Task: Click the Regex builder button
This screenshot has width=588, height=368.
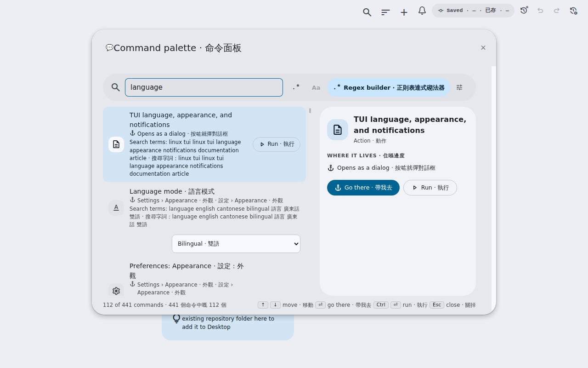Action: click(389, 87)
